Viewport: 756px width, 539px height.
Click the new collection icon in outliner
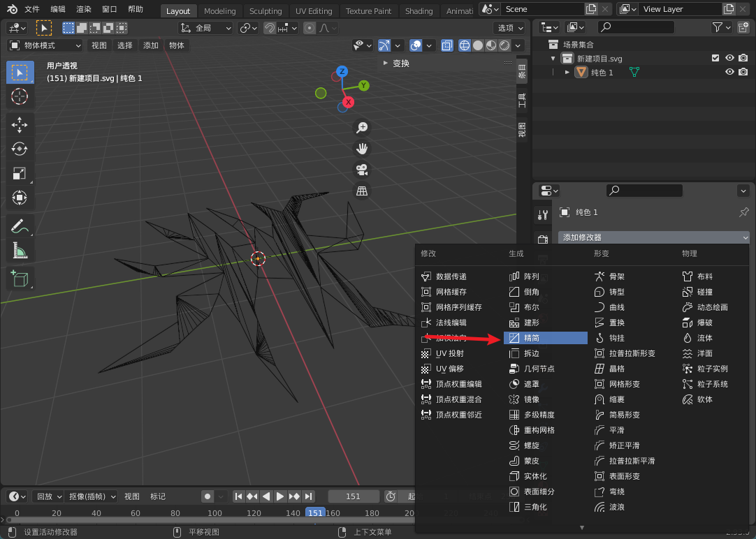[x=744, y=28]
